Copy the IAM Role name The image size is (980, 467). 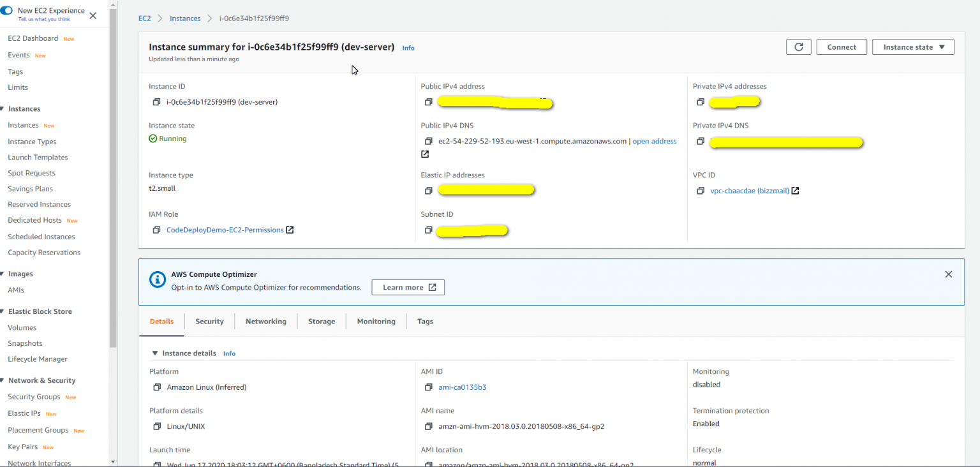(x=156, y=230)
